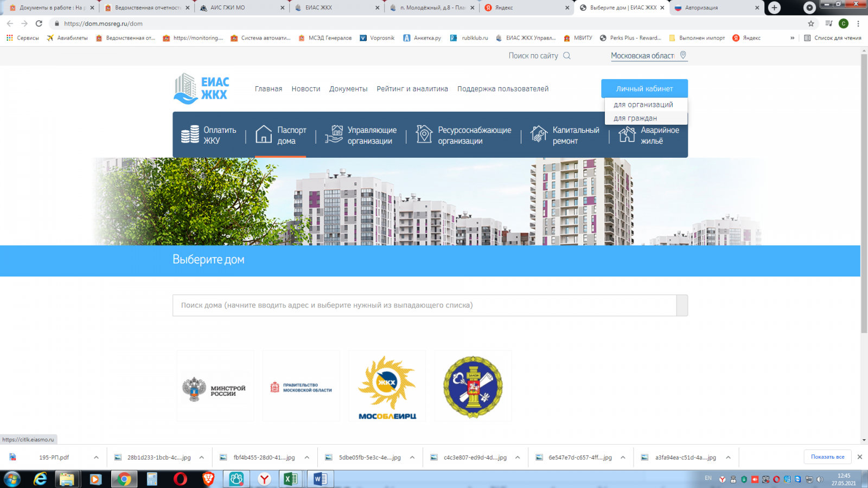Open the Сервисы apps shortcut

point(23,38)
